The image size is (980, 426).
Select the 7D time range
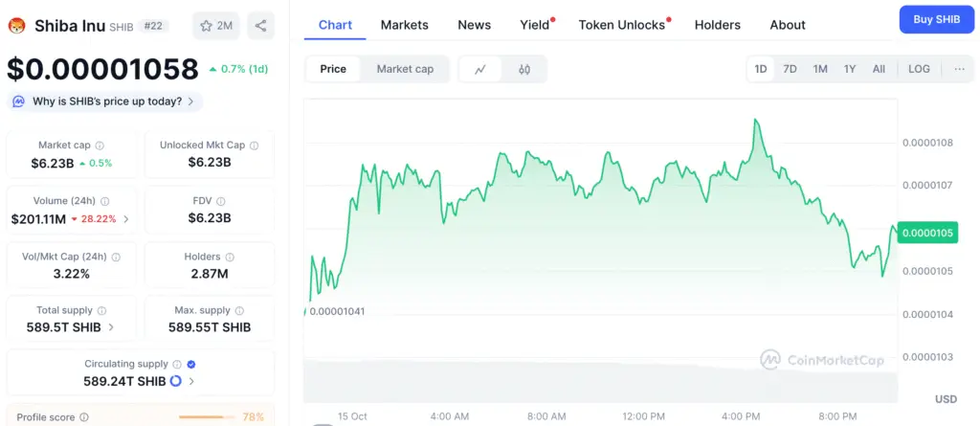(x=790, y=69)
